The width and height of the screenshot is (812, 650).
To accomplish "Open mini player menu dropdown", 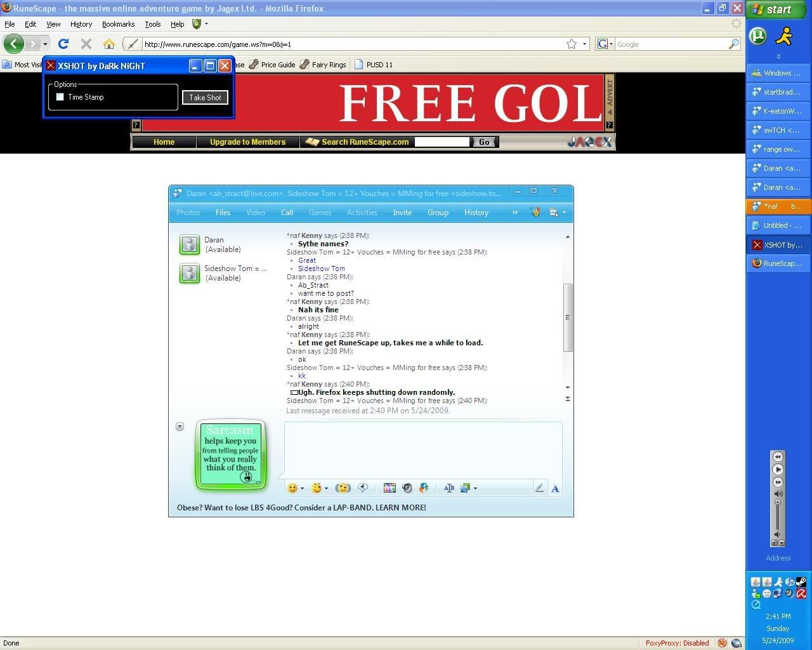I will pos(782,543).
